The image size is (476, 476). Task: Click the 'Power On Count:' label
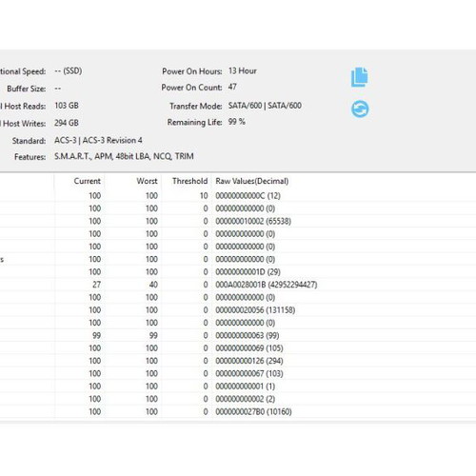pyautogui.click(x=191, y=88)
